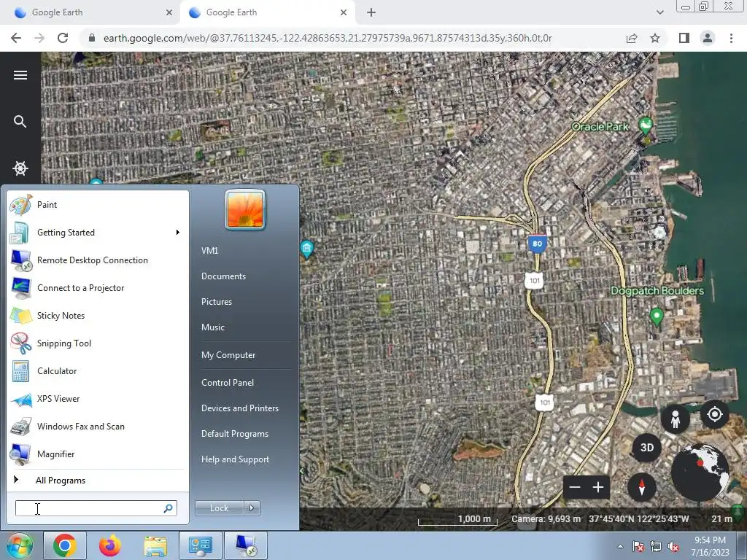The width and height of the screenshot is (747, 560).
Task: Open Documents from Start menu
Action: (223, 276)
